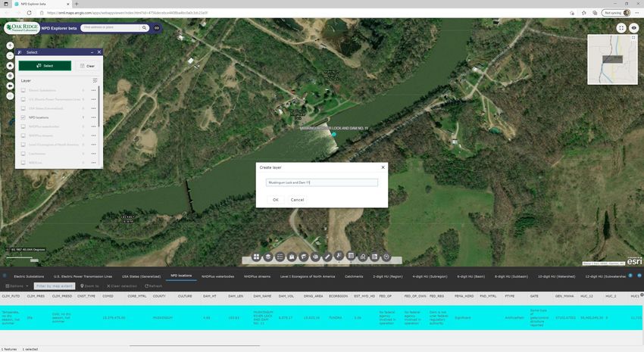The image size is (644, 352).
Task: Open more options for Electric Substations layer
Action: click(x=94, y=90)
